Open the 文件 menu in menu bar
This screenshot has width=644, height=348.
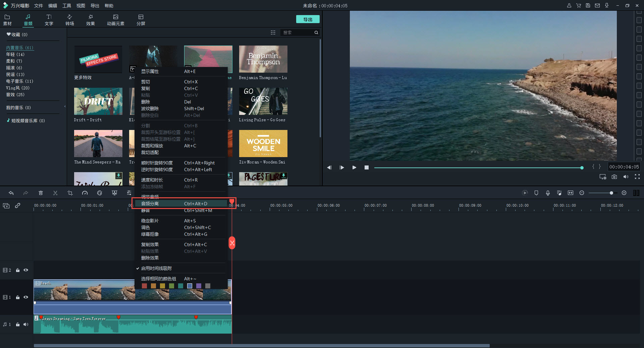click(x=39, y=6)
